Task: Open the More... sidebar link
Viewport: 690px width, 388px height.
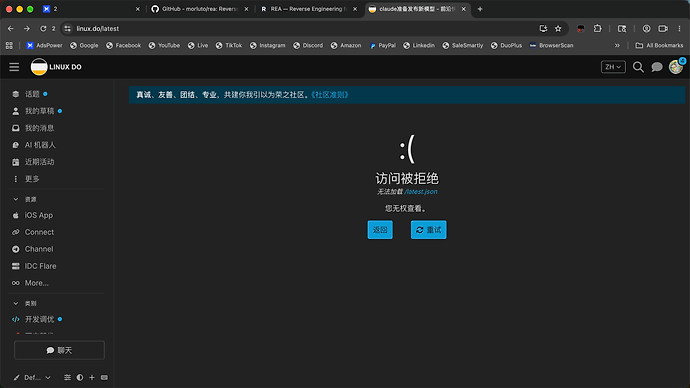Action: (37, 283)
